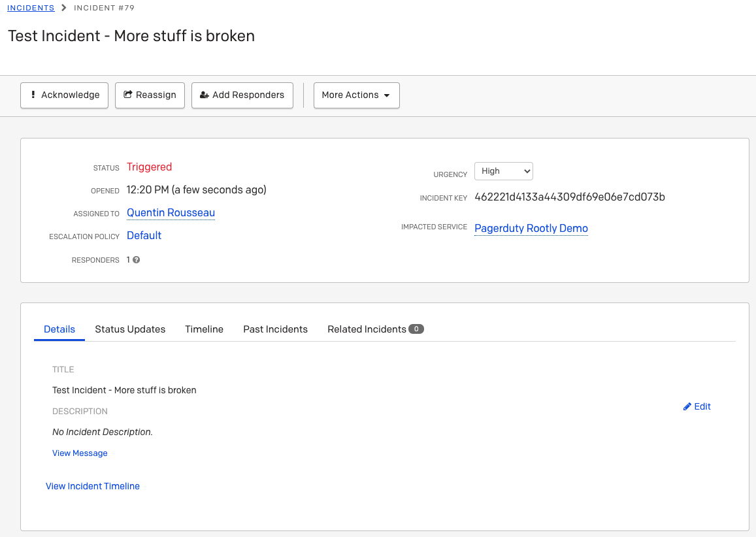Click the pencil Edit icon
Viewport: 756px width, 537px height.
click(x=687, y=406)
